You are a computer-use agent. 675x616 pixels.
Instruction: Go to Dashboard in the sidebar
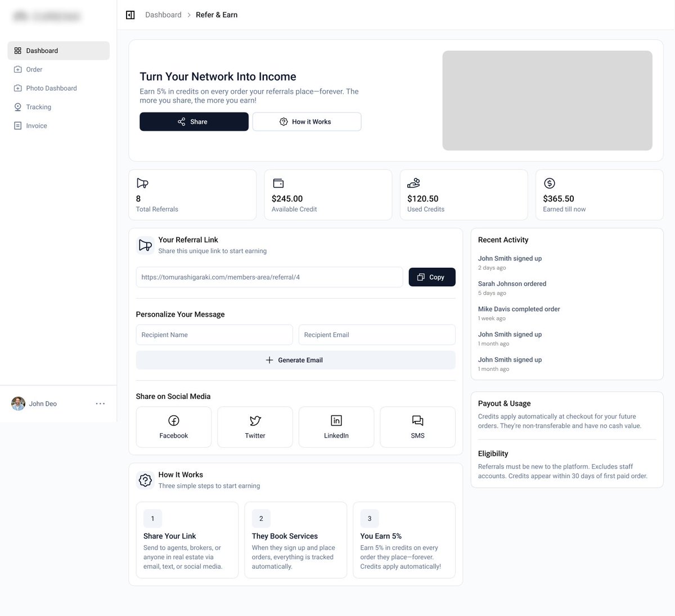58,51
